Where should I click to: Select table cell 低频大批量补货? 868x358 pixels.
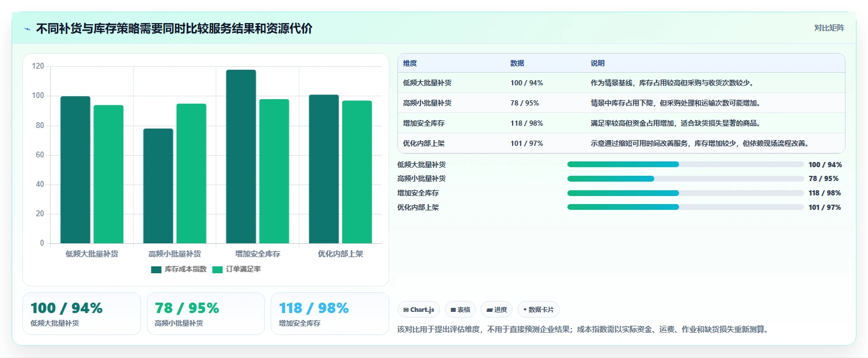pyautogui.click(x=427, y=83)
